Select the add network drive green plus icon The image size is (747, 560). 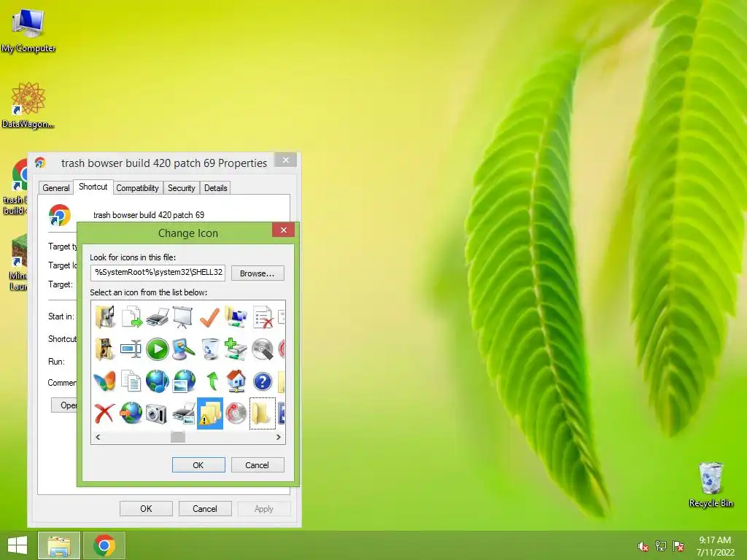coord(236,349)
